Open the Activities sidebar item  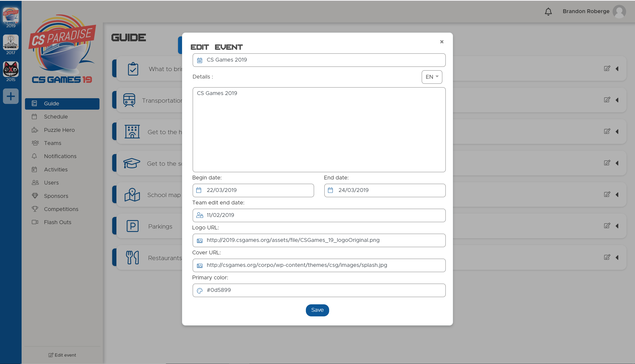tap(62, 170)
